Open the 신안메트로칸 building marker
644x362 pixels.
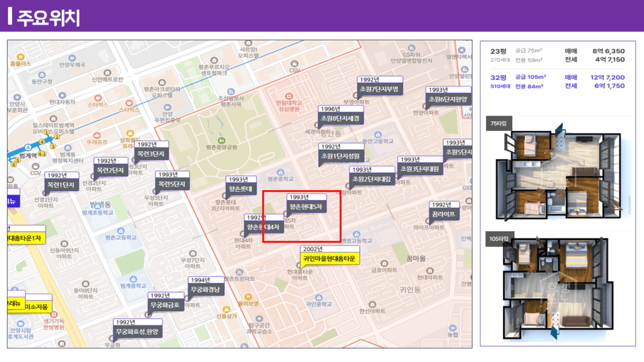point(108,72)
